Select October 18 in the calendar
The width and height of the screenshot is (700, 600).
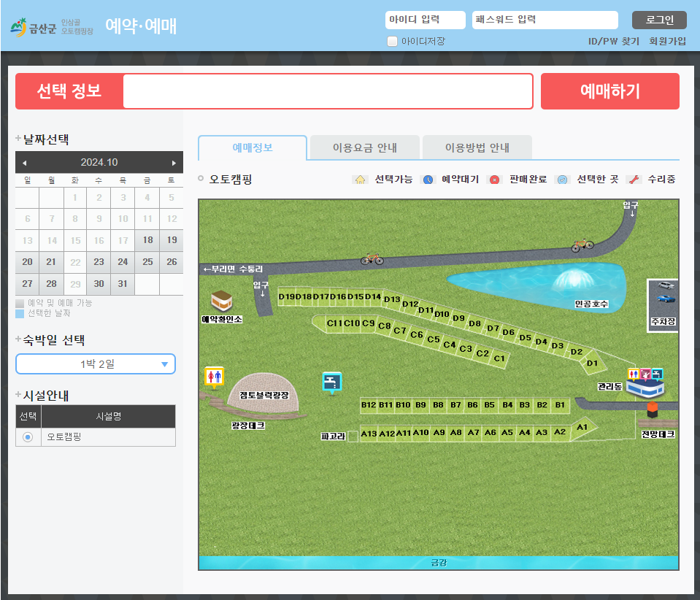147,240
